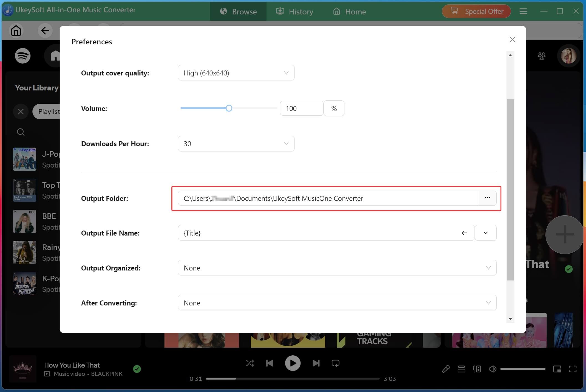Viewport: 586px width, 392px height.
Task: Toggle shuffle playback mode
Action: [x=250, y=363]
